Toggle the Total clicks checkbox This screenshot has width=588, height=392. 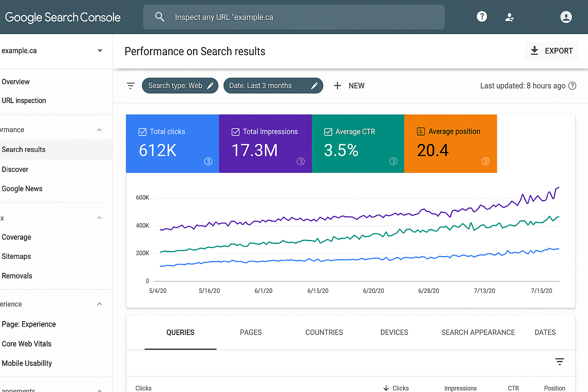pyautogui.click(x=142, y=132)
